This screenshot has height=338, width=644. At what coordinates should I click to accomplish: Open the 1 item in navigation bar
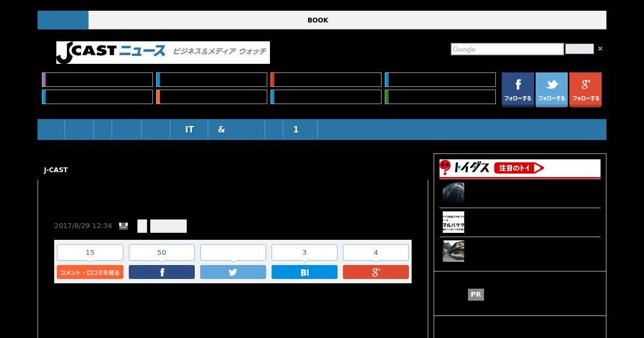click(296, 130)
